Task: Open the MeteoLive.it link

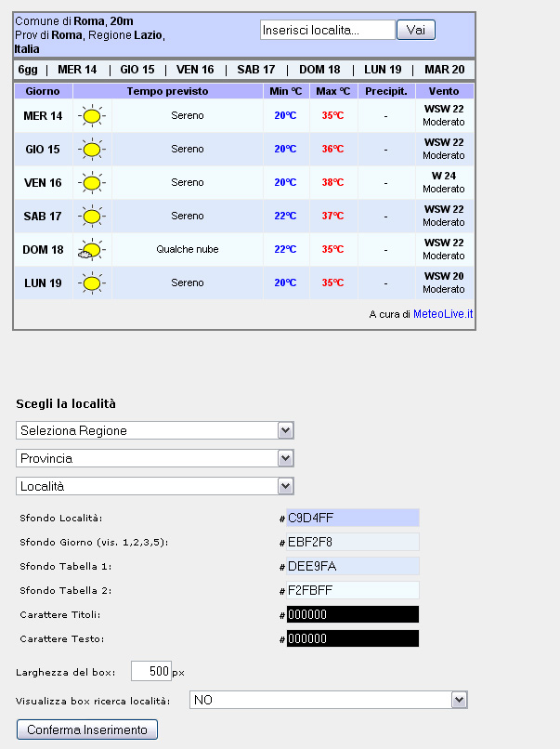Action: click(x=443, y=314)
